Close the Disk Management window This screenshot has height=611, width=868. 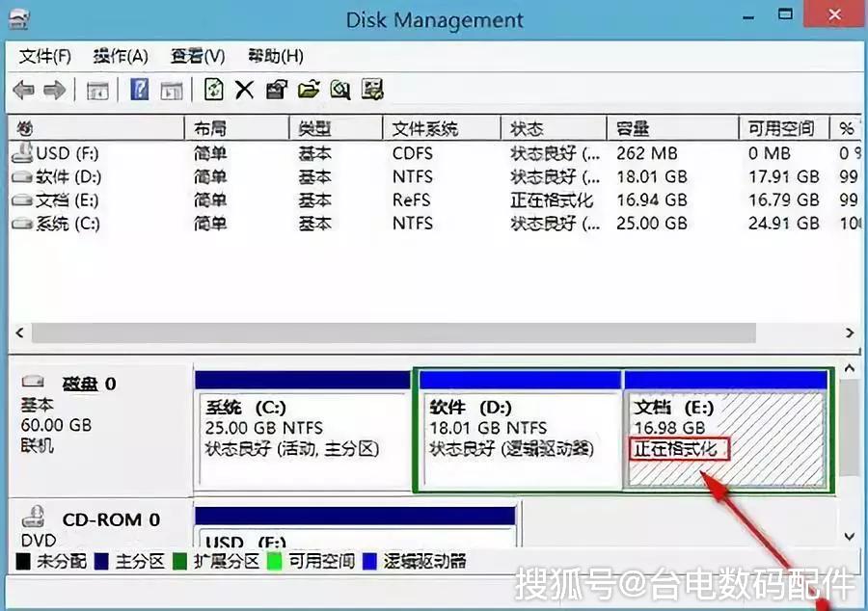click(x=835, y=14)
